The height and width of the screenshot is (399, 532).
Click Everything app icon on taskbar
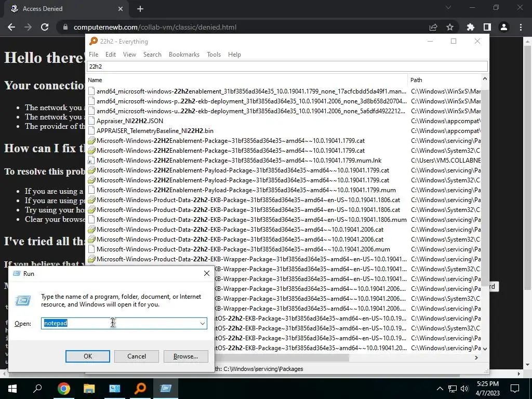(140, 388)
